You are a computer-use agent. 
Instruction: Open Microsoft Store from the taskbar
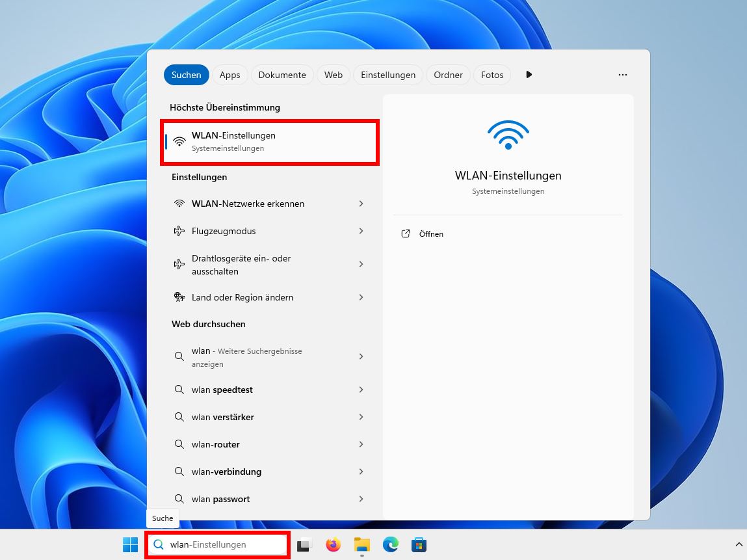pos(419,545)
